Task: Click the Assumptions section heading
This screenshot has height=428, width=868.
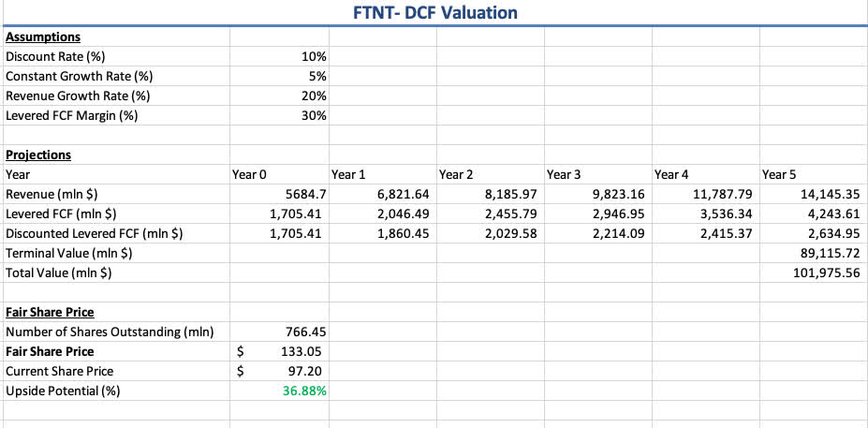Action: [43, 37]
